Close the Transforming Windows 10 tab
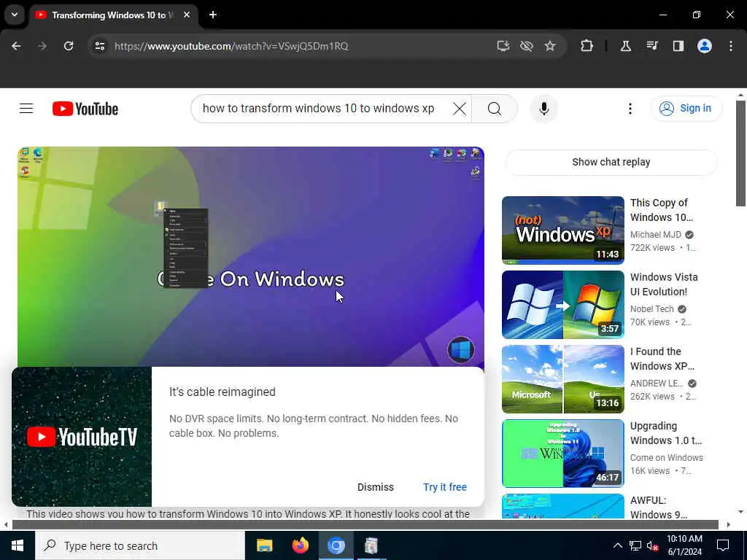This screenshot has height=560, width=747. pyautogui.click(x=187, y=15)
